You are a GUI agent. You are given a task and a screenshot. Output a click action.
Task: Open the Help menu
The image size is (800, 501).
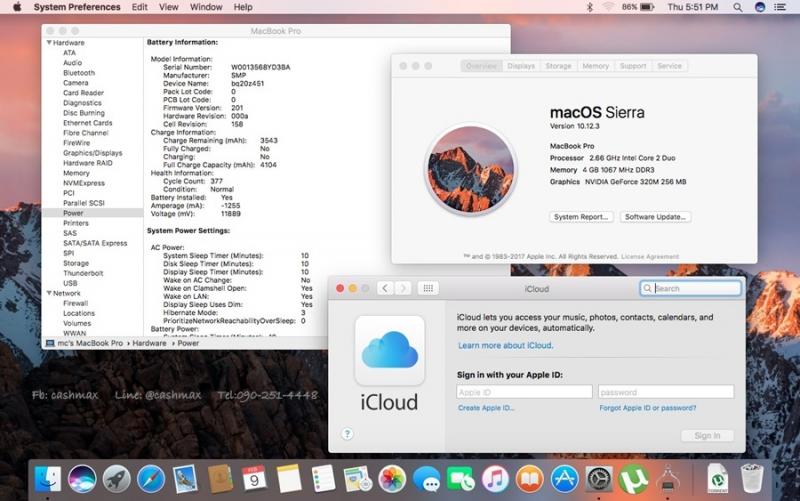[243, 7]
